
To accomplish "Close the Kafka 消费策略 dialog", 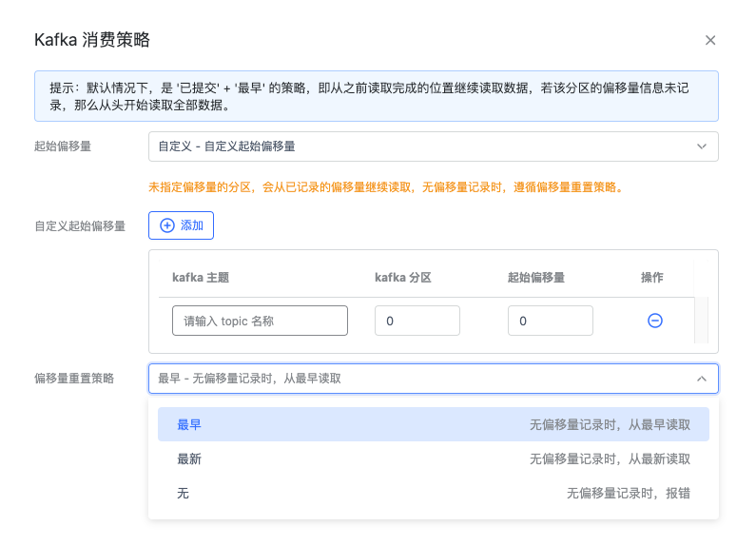I will coord(710,40).
